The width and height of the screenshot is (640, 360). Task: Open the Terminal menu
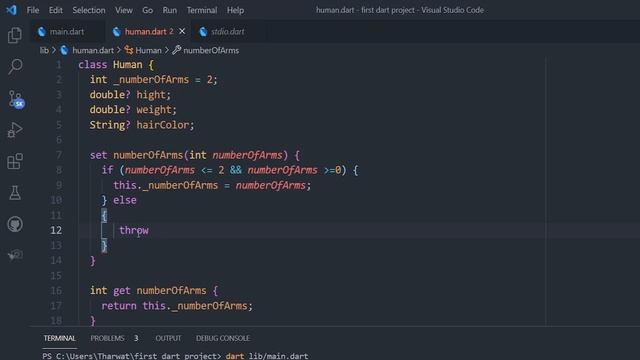point(202,10)
